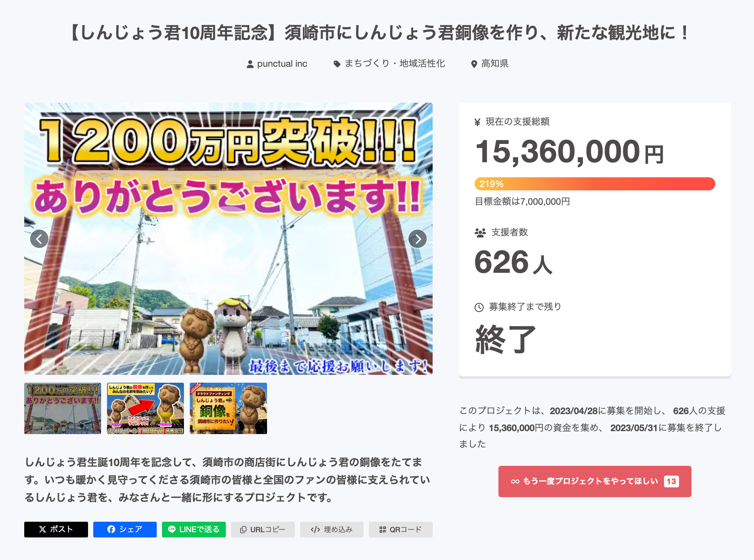The width and height of the screenshot is (754, 560).
Task: Go back using the left carousel arrow
Action: click(x=39, y=239)
